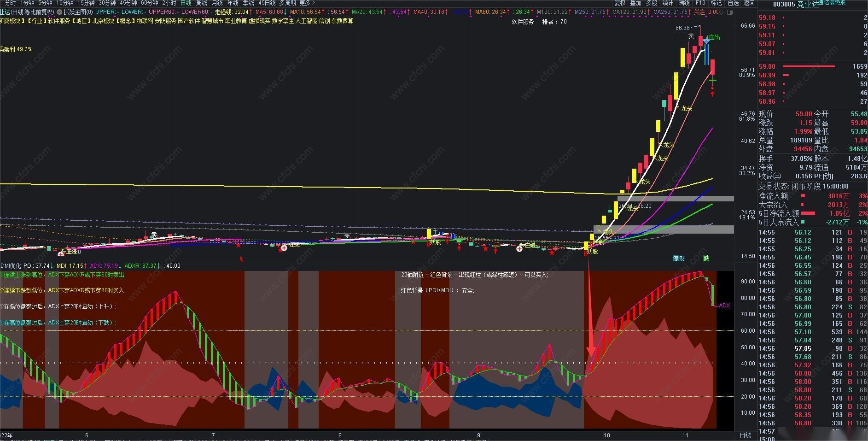The height and width of the screenshot is (441, 868).
Task: Click the 国产软件 concept tag
Action: [x=189, y=21]
